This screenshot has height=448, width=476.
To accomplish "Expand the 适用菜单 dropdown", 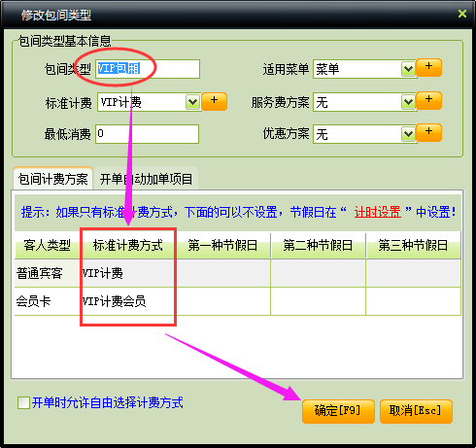I will pos(408,69).
